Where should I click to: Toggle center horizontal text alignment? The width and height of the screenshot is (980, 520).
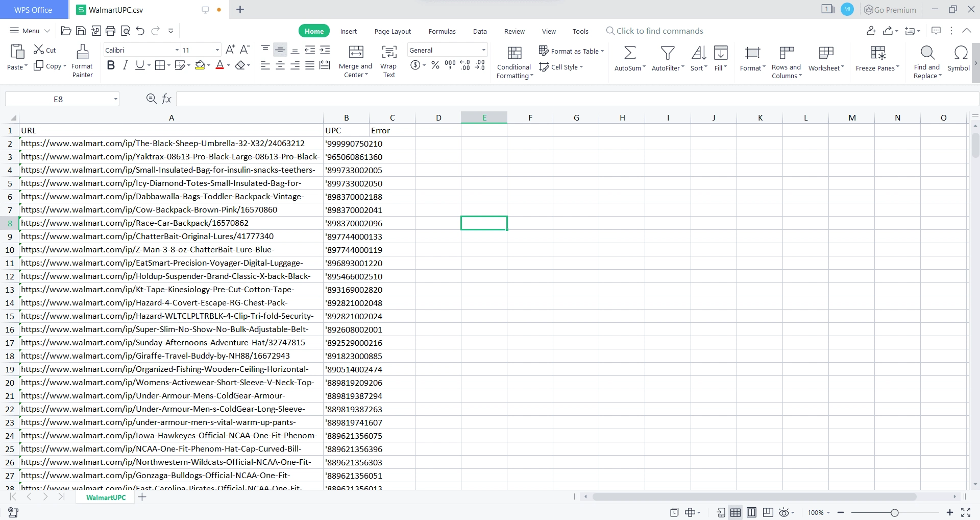pos(280,65)
